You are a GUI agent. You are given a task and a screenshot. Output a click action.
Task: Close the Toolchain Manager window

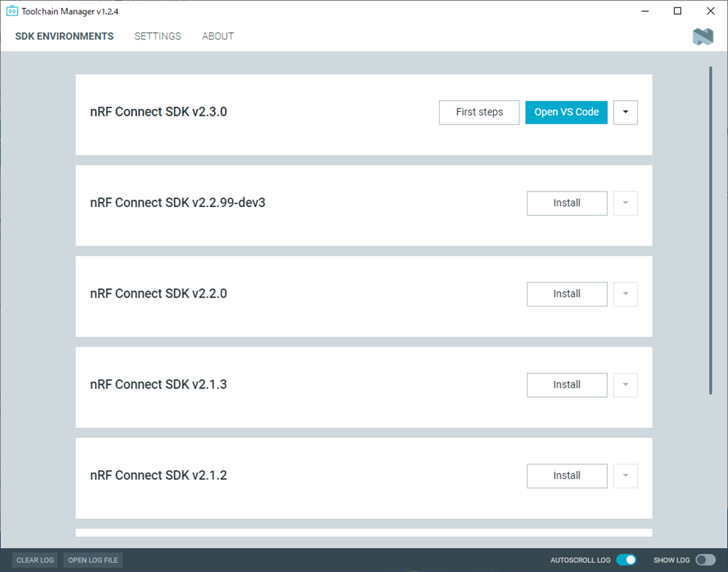[711, 11]
